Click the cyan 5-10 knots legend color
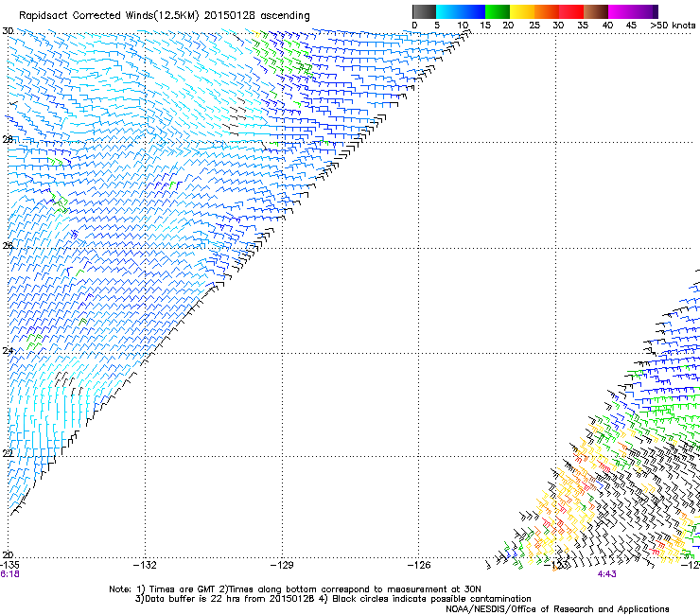 point(448,11)
